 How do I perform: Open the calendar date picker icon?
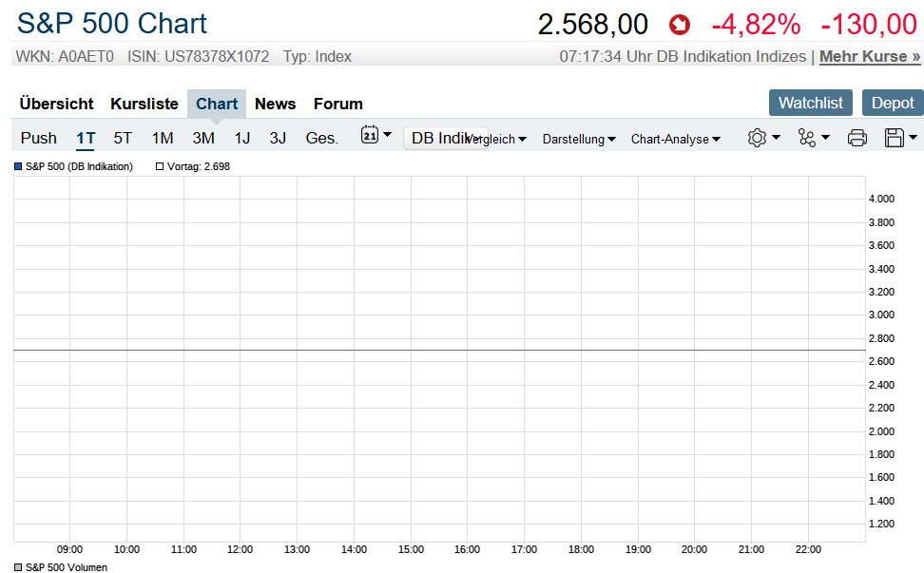pyautogui.click(x=370, y=135)
